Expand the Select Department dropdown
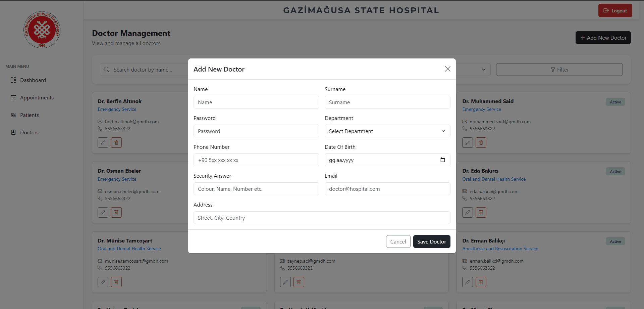The height and width of the screenshot is (309, 644). point(387,131)
